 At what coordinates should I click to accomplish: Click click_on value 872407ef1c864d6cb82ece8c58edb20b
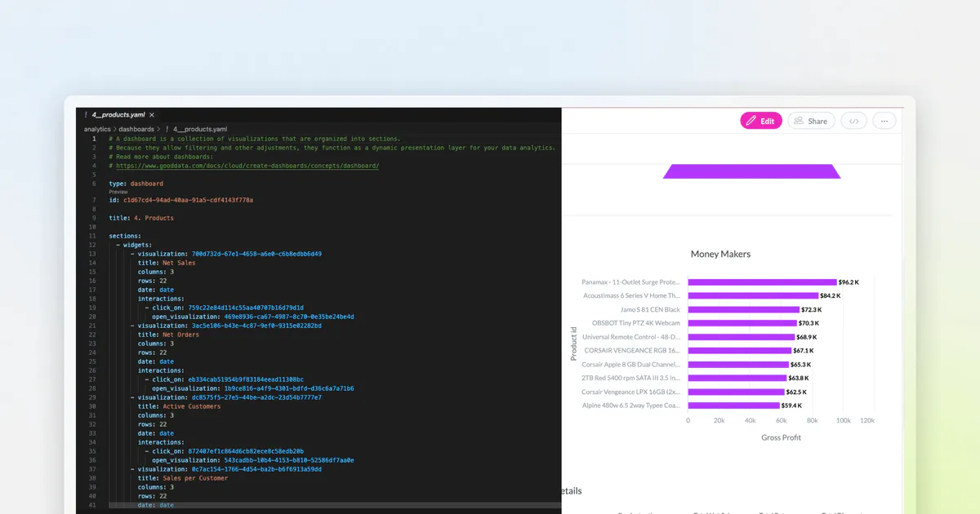(x=246, y=451)
